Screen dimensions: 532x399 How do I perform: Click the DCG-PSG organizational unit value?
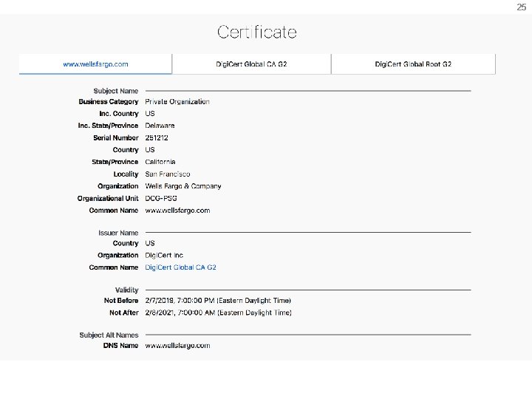tap(161, 198)
